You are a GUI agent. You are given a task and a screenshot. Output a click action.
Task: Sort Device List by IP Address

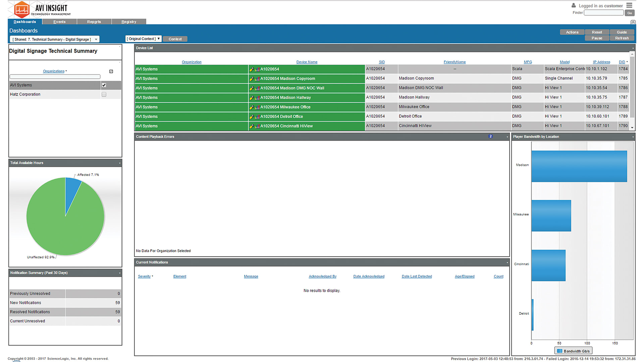[x=601, y=62]
